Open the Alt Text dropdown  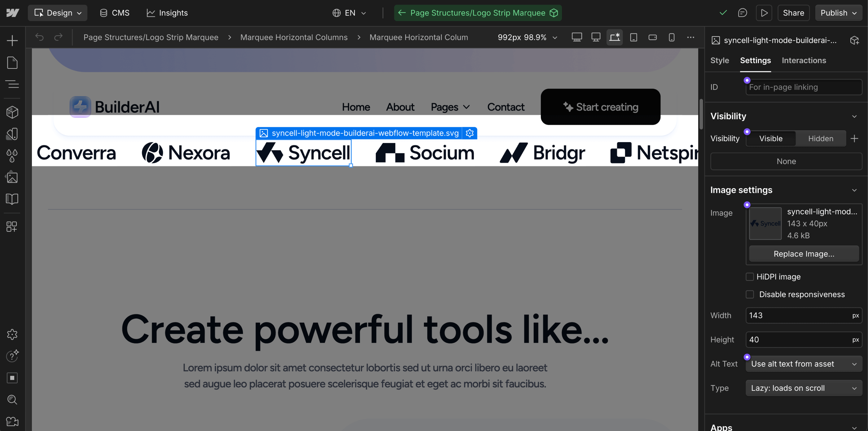pyautogui.click(x=803, y=364)
